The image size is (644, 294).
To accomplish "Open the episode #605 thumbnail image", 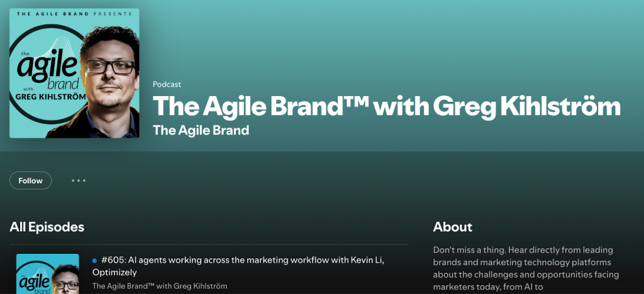I will coord(48,273).
